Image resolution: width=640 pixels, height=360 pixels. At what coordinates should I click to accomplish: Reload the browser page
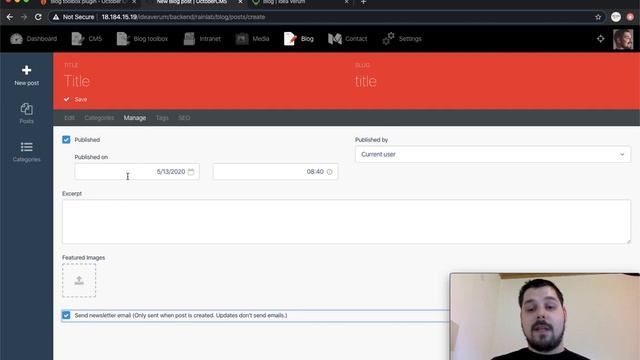38,17
